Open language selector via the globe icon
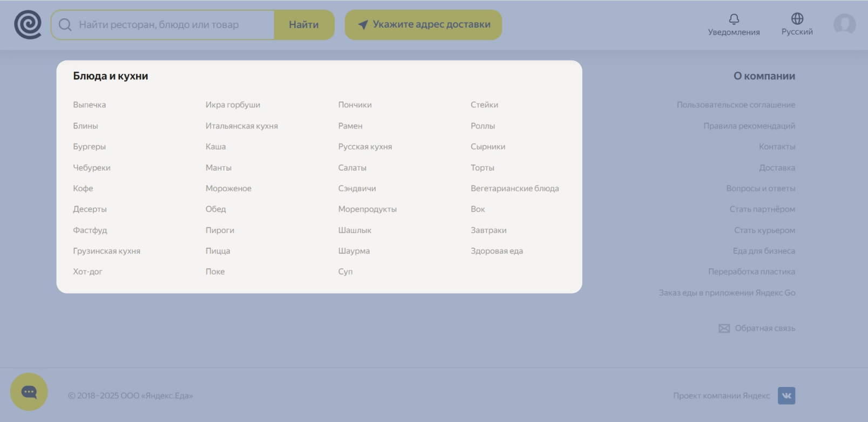The image size is (868, 422). [797, 19]
